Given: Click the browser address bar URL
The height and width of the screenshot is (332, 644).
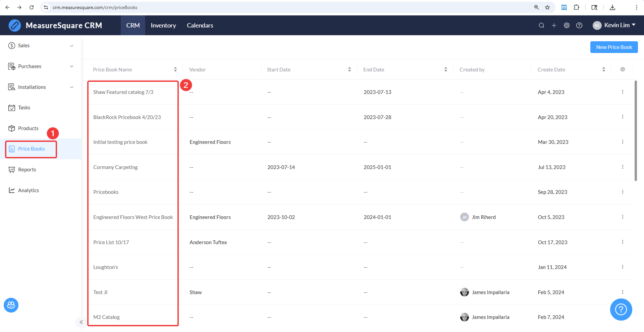Looking at the screenshot, I should pos(95,7).
